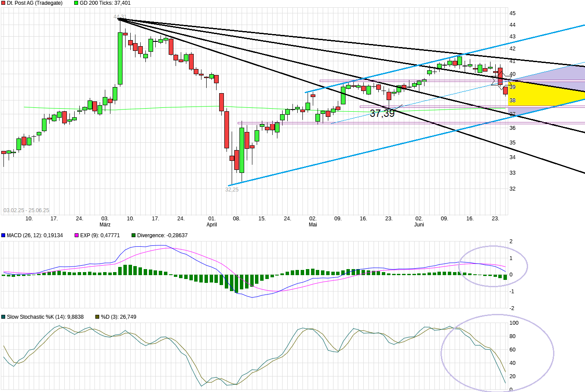Click the olive %D (3) legend square

pyautogui.click(x=97, y=317)
